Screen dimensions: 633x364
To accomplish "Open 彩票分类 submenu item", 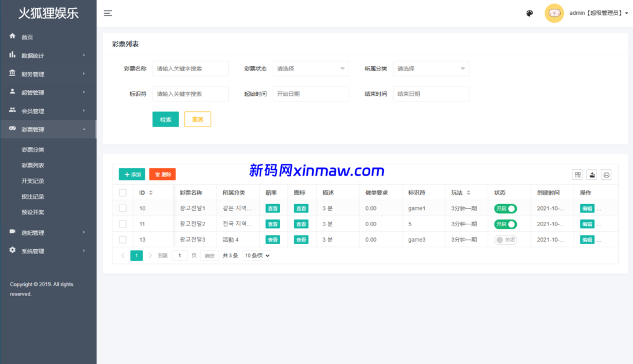I will pos(33,150).
